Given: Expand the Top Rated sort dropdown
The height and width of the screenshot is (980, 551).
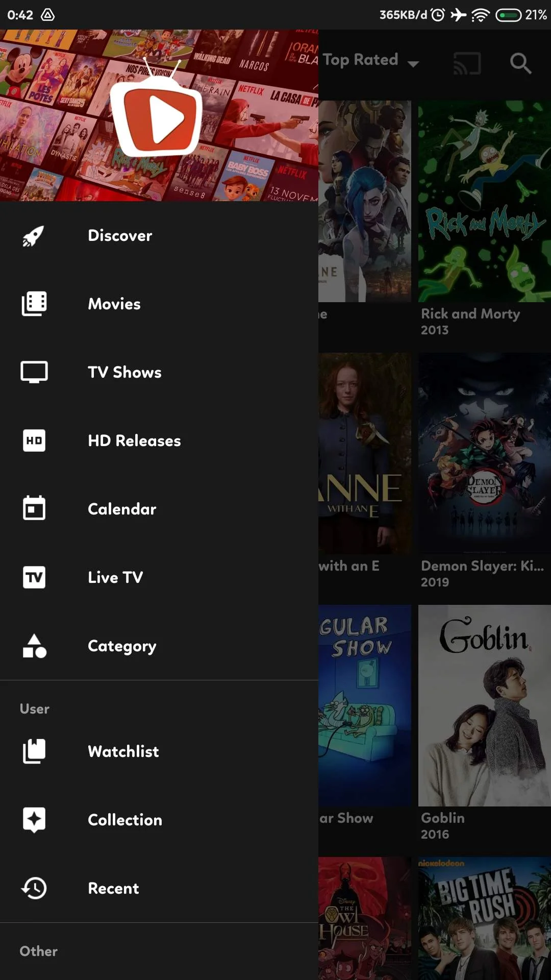Looking at the screenshot, I should pyautogui.click(x=371, y=61).
